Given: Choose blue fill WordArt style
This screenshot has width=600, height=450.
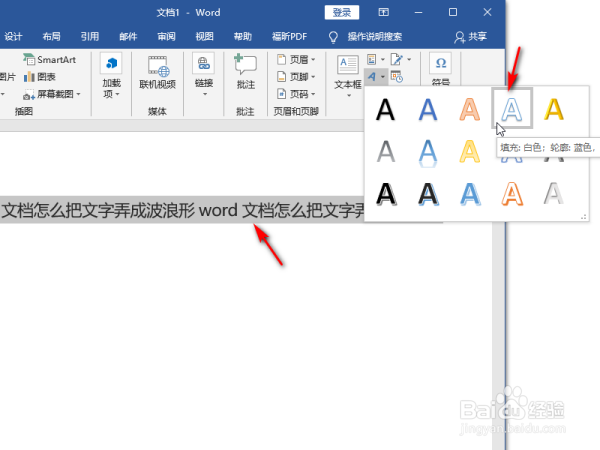Looking at the screenshot, I should [427, 109].
